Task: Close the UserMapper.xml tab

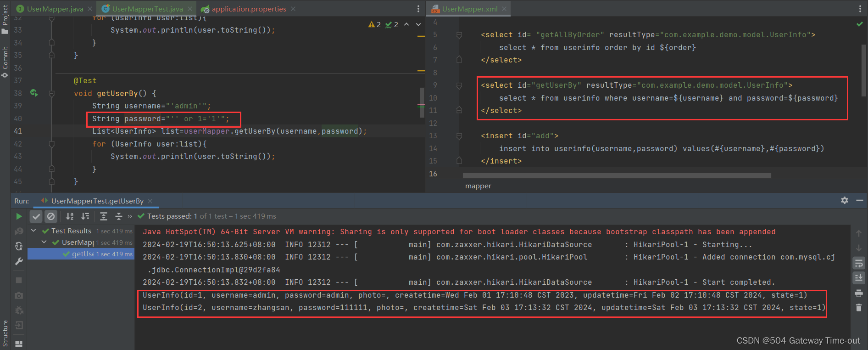Action: click(504, 9)
